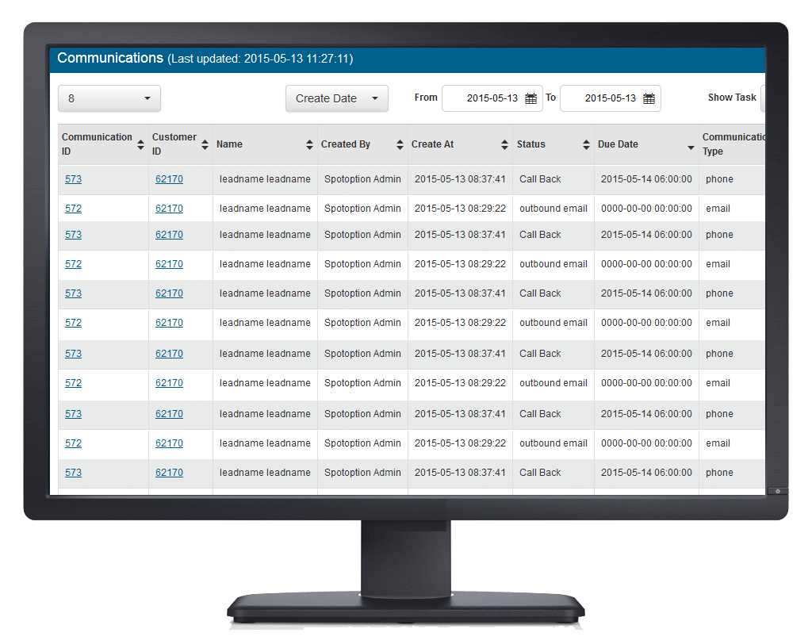This screenshot has height=644, width=812.
Task: Click Due Date descending sort arrow
Action: tap(691, 148)
